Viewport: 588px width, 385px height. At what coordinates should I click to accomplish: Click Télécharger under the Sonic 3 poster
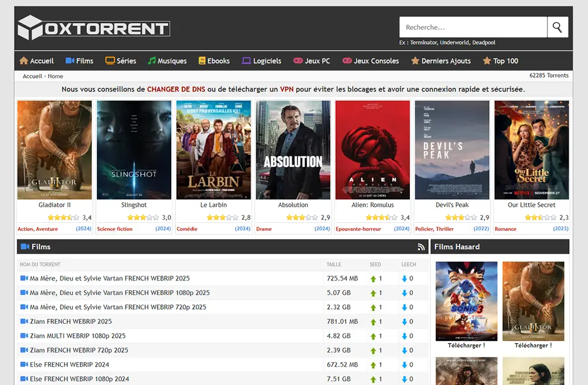pos(466,345)
